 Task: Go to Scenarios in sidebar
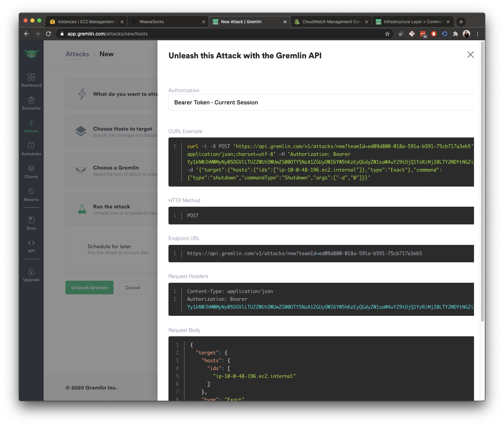(31, 103)
